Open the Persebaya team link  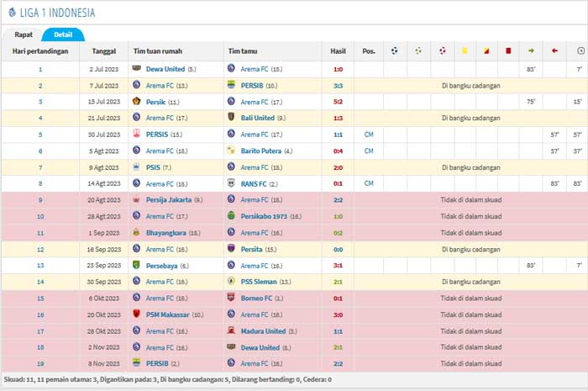[161, 266]
